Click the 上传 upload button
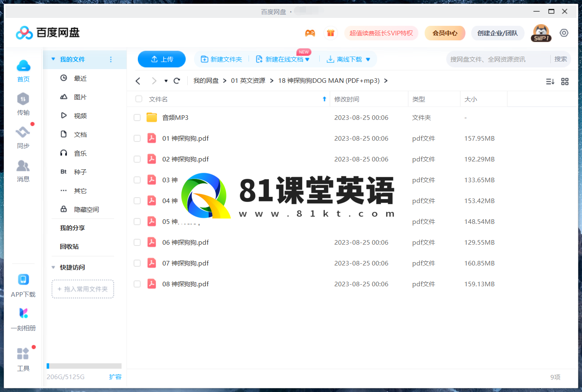Viewport: 582px width, 392px height. point(162,59)
